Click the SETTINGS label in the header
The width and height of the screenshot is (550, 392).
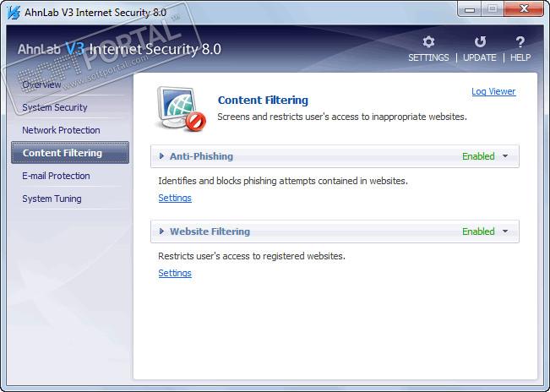pos(428,57)
